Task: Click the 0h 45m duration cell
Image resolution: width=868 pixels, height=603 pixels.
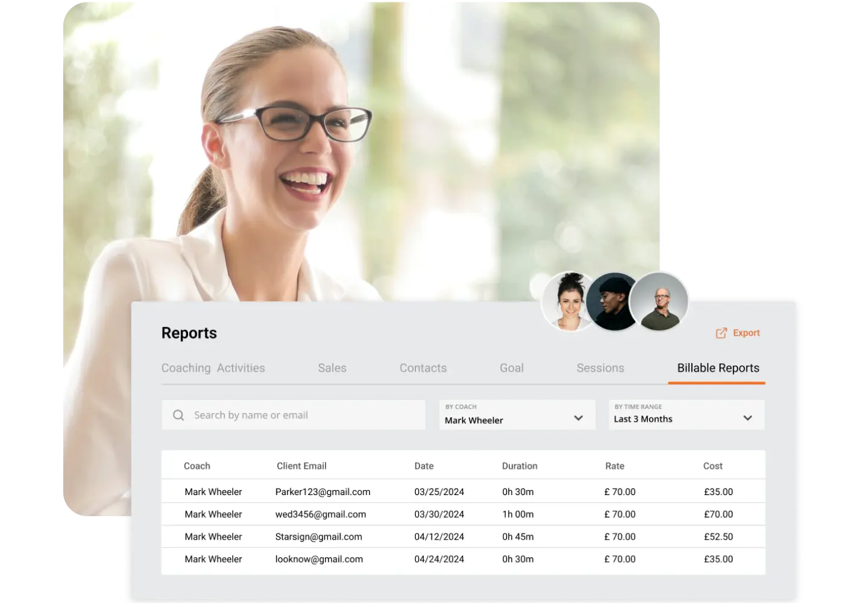Action: (518, 537)
